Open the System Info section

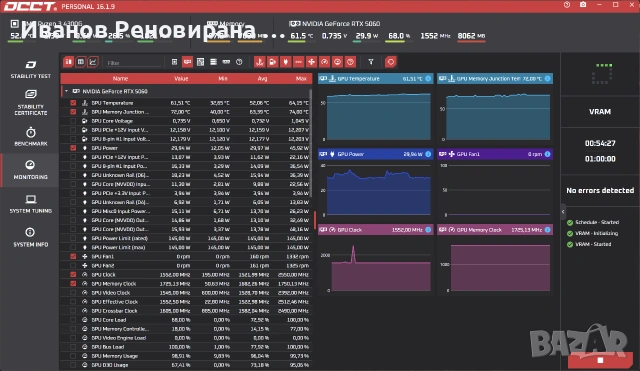point(31,238)
